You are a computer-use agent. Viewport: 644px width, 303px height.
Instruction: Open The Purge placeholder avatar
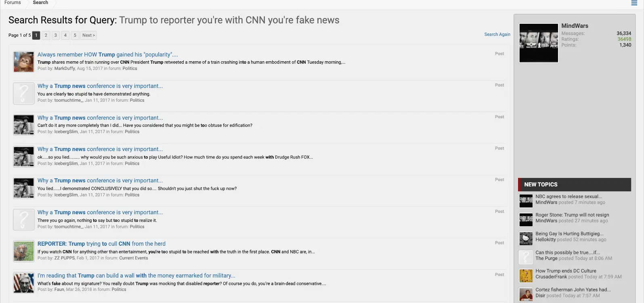(x=526, y=257)
